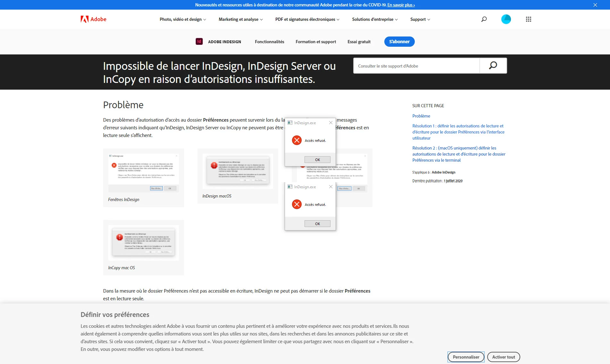This screenshot has height=364, width=610.
Task: Open Formation et support tab
Action: [316, 42]
